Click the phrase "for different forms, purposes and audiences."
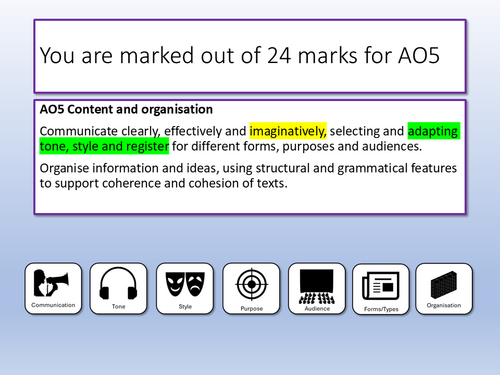 (297, 146)
